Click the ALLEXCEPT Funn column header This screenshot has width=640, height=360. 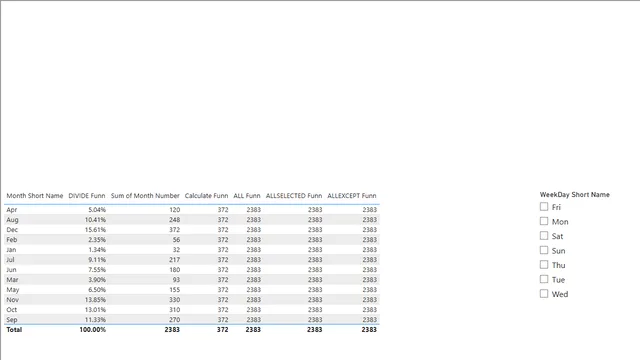[352, 196]
